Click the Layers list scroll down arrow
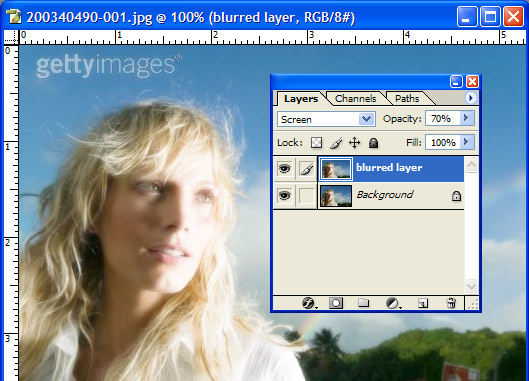Viewport: 529px width, 381px height. click(x=471, y=286)
